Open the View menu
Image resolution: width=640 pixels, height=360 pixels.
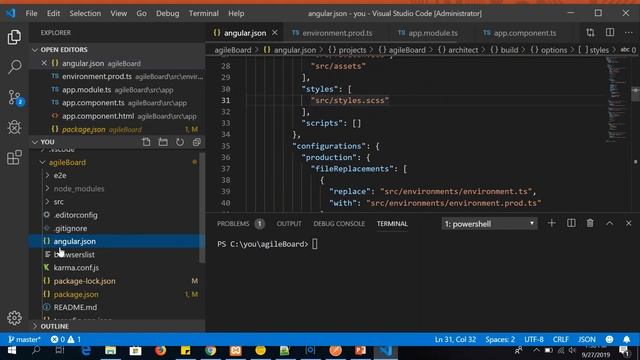[x=118, y=13]
